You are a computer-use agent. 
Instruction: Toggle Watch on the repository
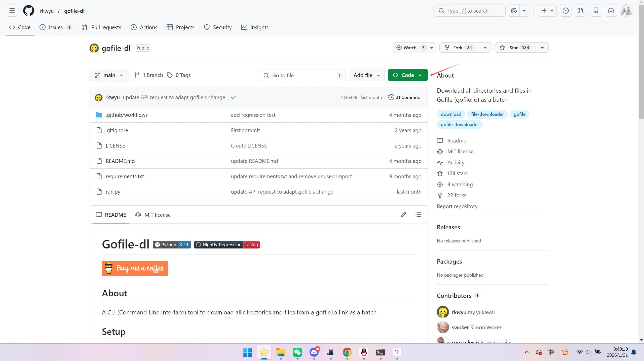410,48
